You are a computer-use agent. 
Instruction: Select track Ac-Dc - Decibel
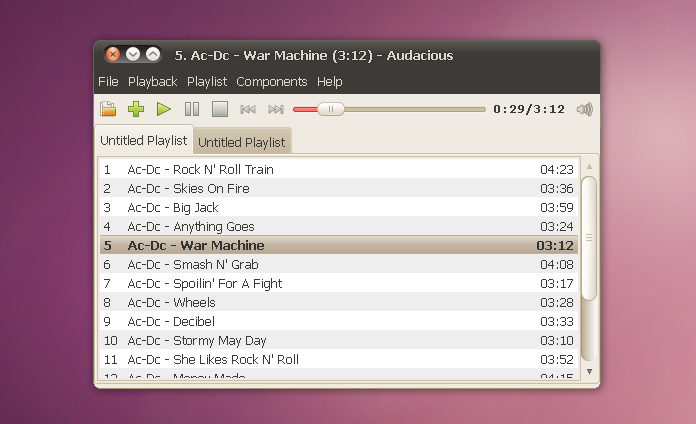click(x=339, y=321)
